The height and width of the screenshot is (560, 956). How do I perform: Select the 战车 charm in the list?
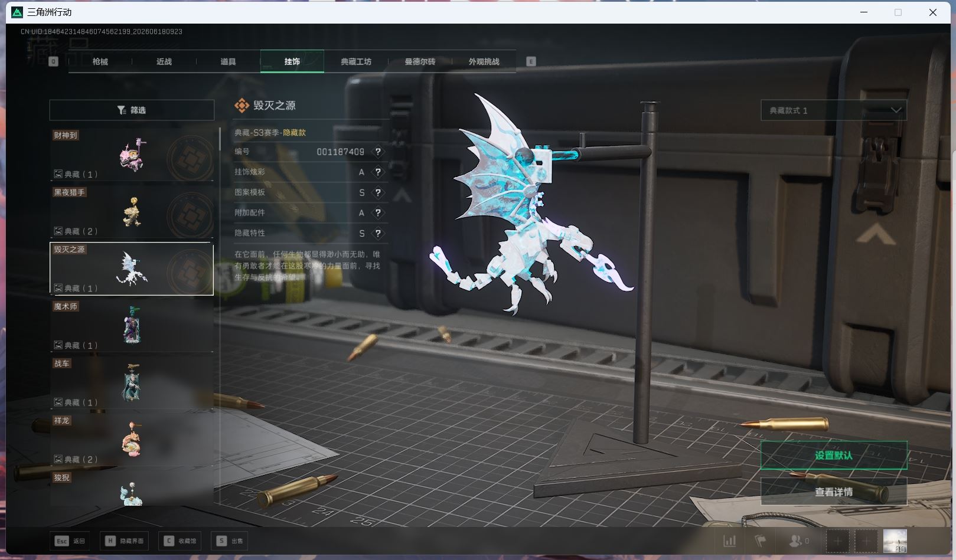[132, 383]
